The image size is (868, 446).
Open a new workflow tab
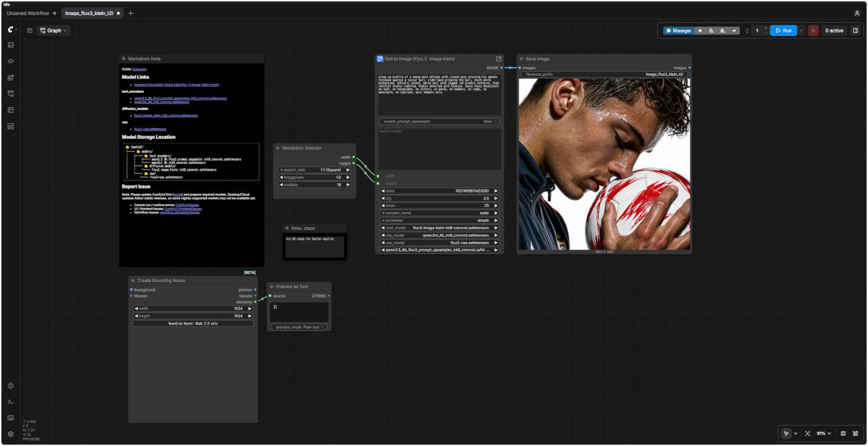tap(131, 13)
